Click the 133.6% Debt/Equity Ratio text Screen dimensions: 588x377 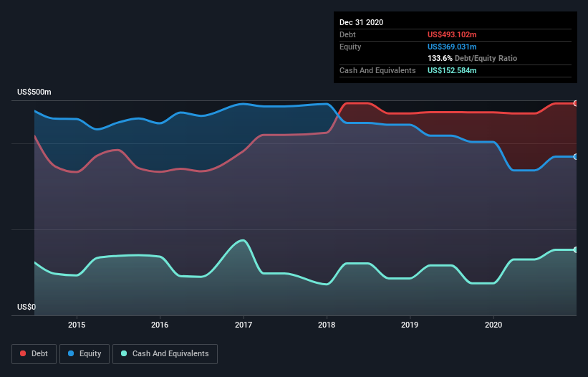(472, 59)
